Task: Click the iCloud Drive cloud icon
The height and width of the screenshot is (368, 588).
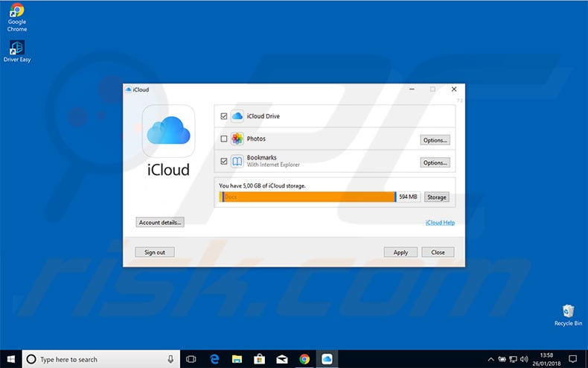Action: (x=237, y=116)
